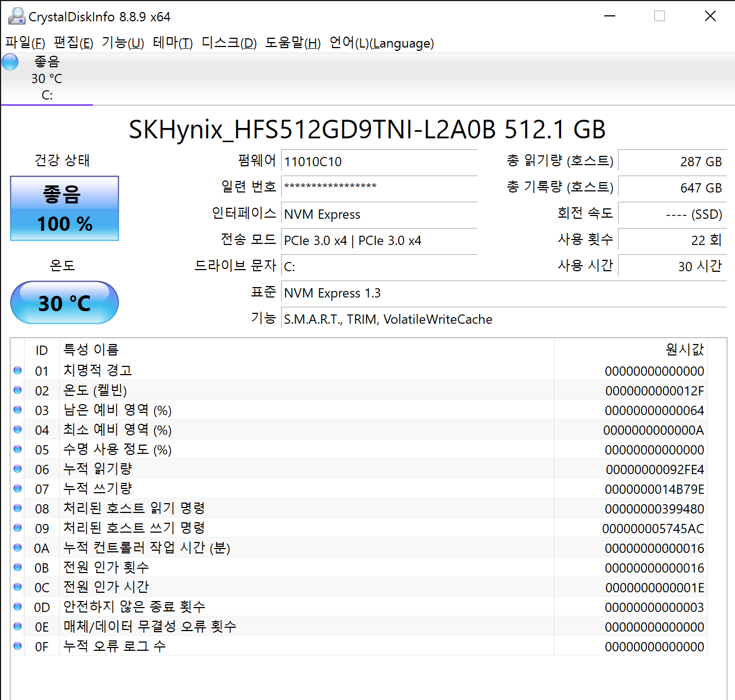Viewport: 735px width, 700px height.
Task: Close the CrystalDiskInfo window
Action: [x=710, y=16]
